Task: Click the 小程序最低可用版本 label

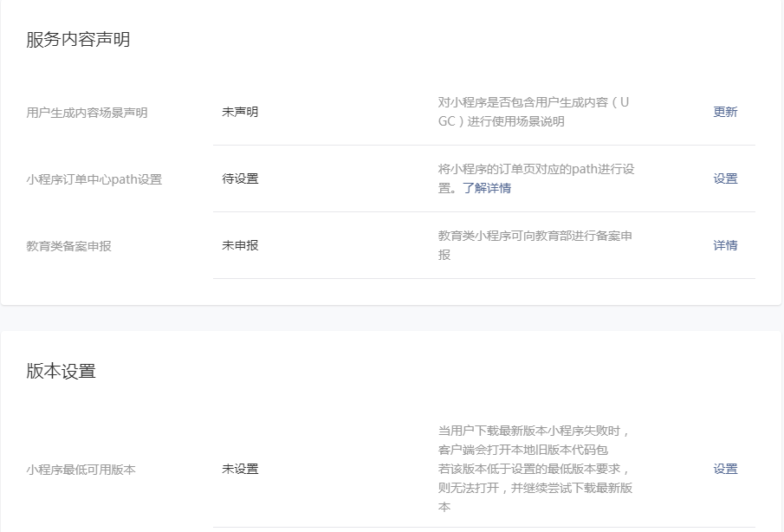Action: click(x=81, y=470)
